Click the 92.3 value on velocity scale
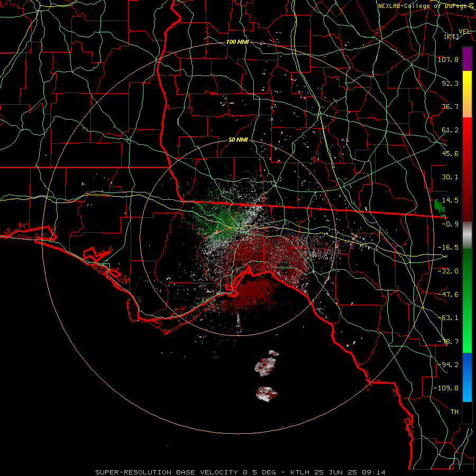Viewport: 476px width, 476px height. [x=450, y=83]
